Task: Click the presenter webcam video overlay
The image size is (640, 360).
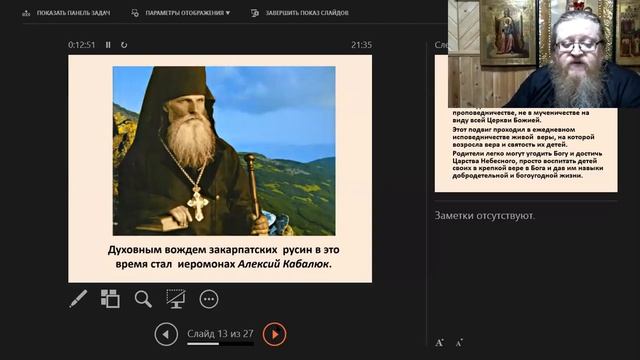Action: pos(544,53)
